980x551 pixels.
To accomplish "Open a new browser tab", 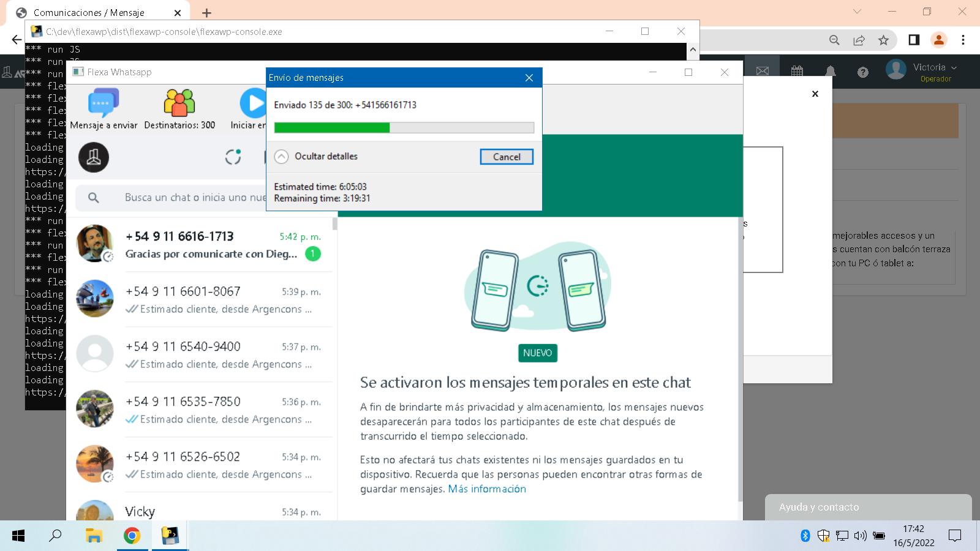I will tap(206, 12).
